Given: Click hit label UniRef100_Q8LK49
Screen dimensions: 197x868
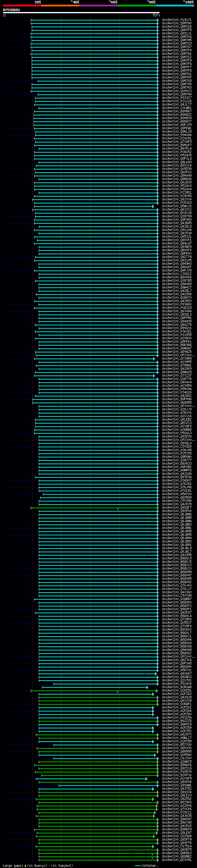Looking at the screenshot, I should coord(177,162).
